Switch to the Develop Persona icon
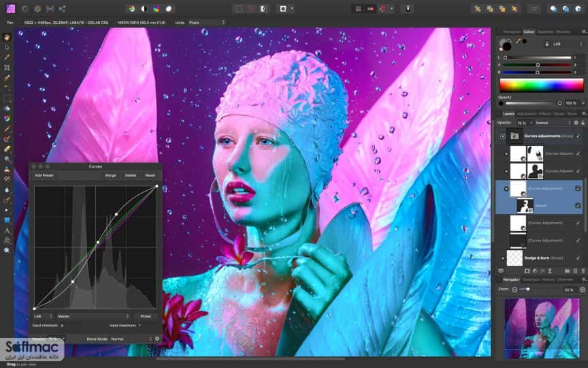Image resolution: width=588 pixels, height=368 pixels. 37,9
